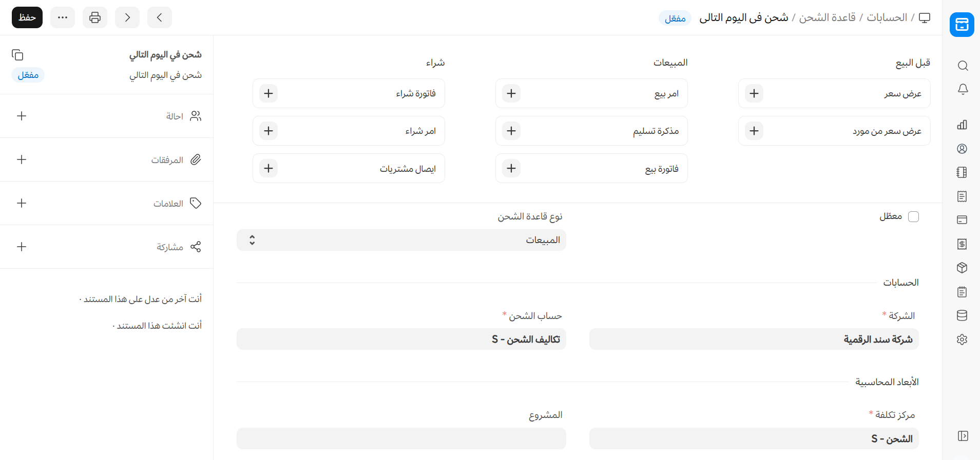Click the printer icon in the toolbar

95,17
